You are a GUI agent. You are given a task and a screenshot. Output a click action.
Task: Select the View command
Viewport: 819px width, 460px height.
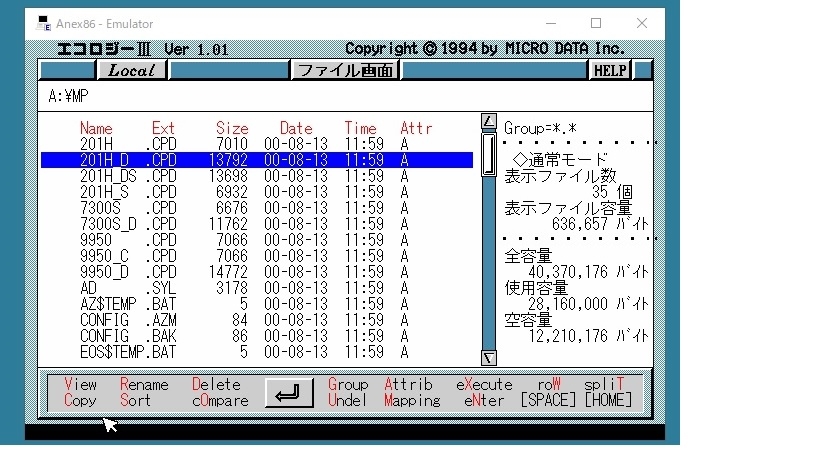coord(80,384)
